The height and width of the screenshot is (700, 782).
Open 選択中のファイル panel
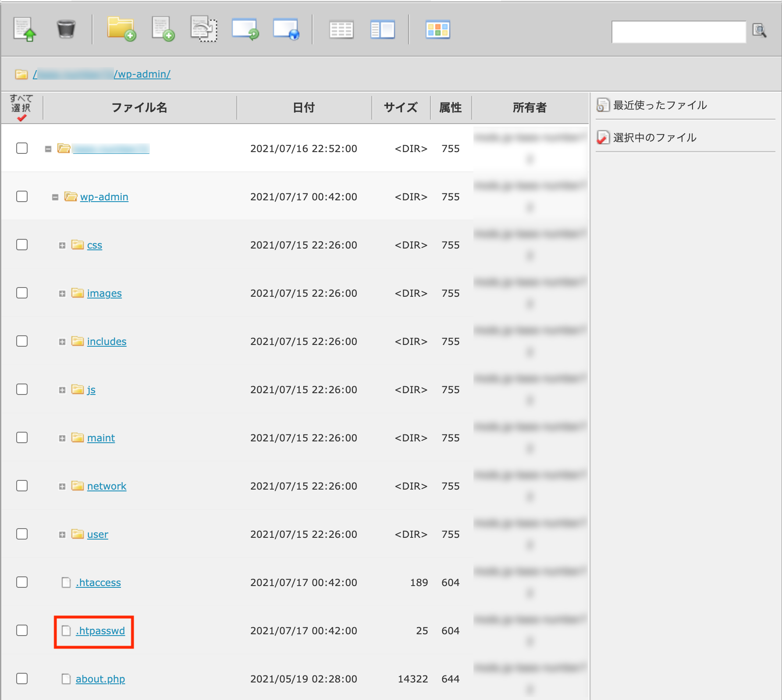654,138
